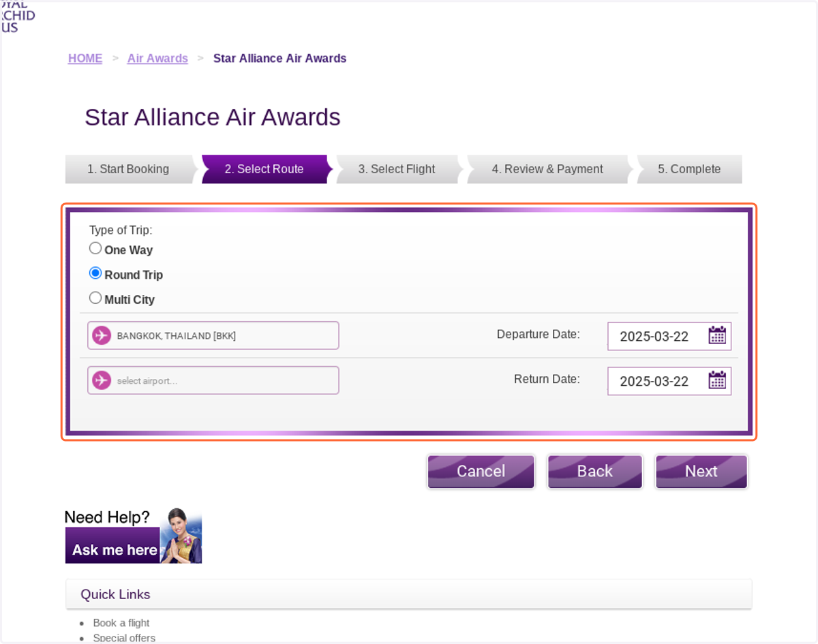818x644 pixels.
Task: Click the Departure Date input showing 2025-03-22
Action: pyautogui.click(x=669, y=336)
